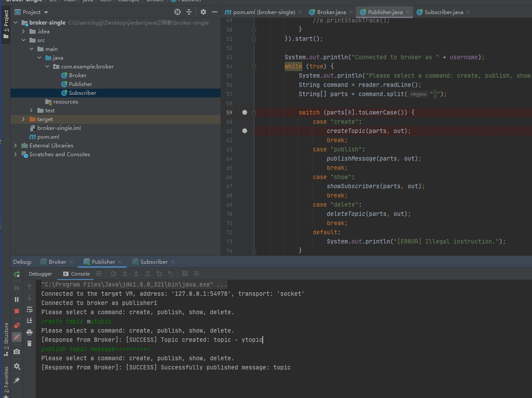Toggle Mute Breakpoints in debug sidebar
The width and height of the screenshot is (532, 398).
pyautogui.click(x=17, y=337)
